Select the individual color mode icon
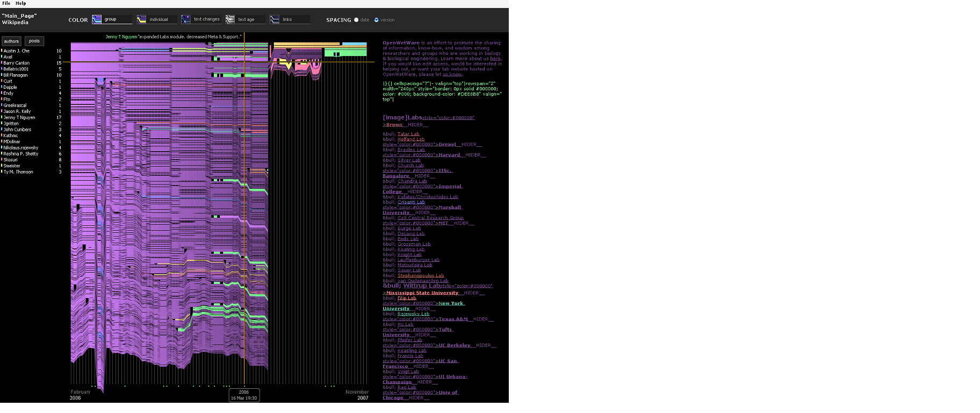The width and height of the screenshot is (980, 413). click(x=141, y=19)
